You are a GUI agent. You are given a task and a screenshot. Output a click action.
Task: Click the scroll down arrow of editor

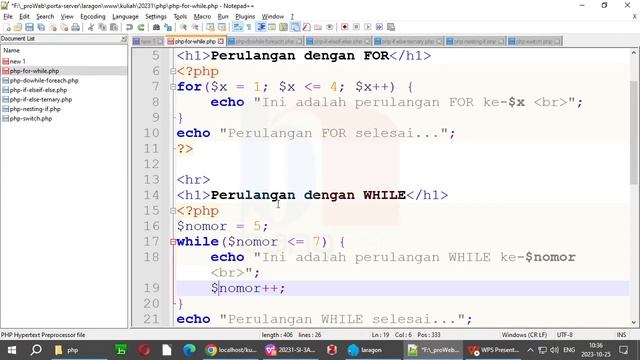click(633, 322)
